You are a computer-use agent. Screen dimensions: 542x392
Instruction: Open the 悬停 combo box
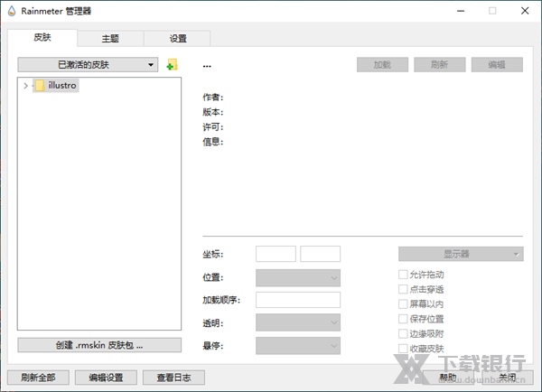tap(298, 346)
